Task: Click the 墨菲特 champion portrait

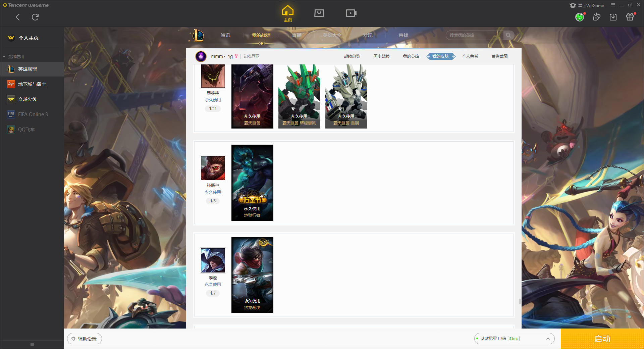Action: pyautogui.click(x=213, y=76)
